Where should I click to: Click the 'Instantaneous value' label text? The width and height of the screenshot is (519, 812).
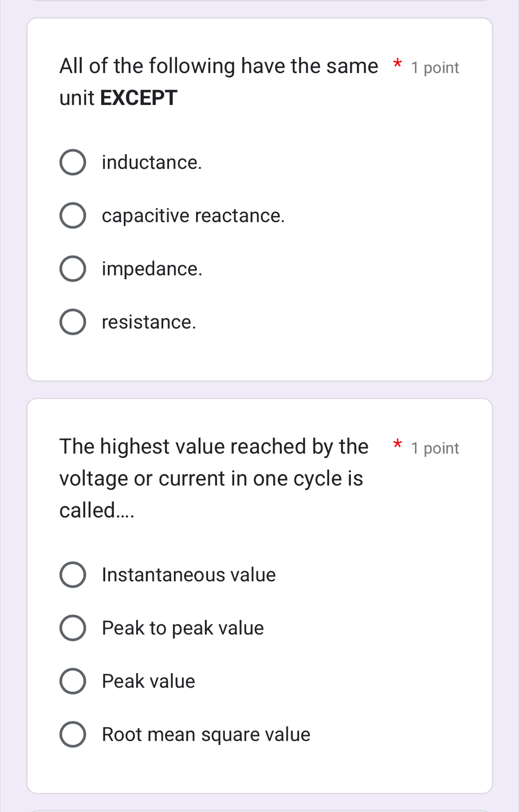(189, 575)
